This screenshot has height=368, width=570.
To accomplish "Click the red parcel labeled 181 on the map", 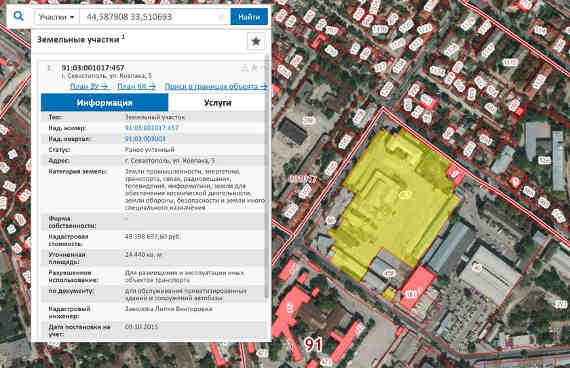I will pyautogui.click(x=416, y=287).
